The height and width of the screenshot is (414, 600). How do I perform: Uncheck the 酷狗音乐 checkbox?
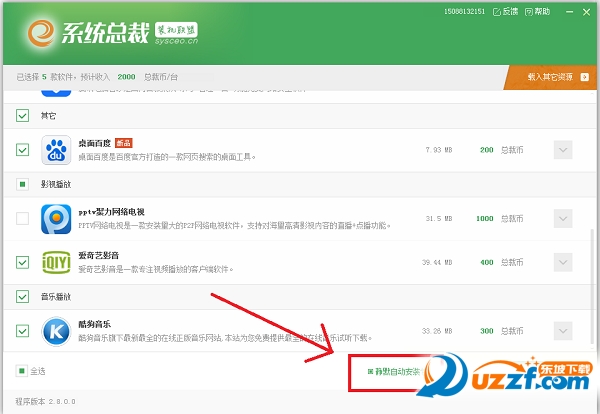(x=23, y=331)
